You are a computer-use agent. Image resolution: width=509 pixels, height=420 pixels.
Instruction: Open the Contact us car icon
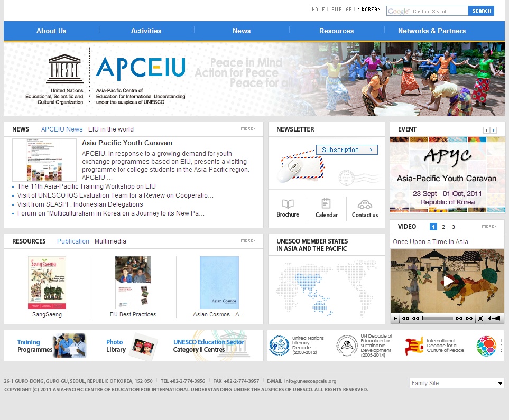tap(365, 204)
